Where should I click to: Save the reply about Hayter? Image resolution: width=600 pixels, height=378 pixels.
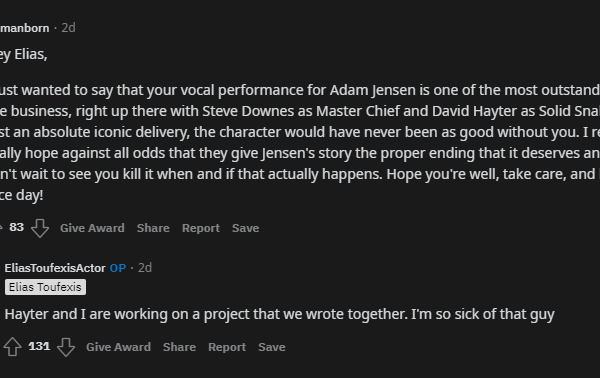[272, 347]
